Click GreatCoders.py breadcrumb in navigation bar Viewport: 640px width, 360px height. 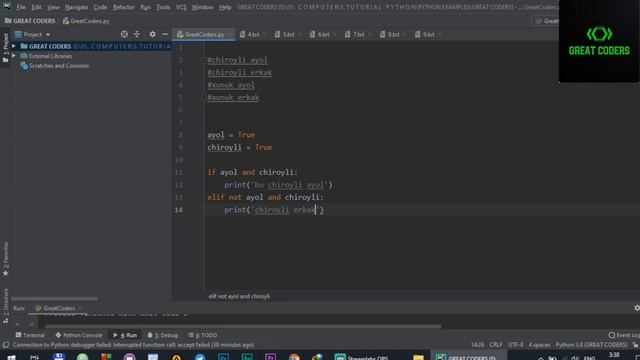click(x=86, y=21)
